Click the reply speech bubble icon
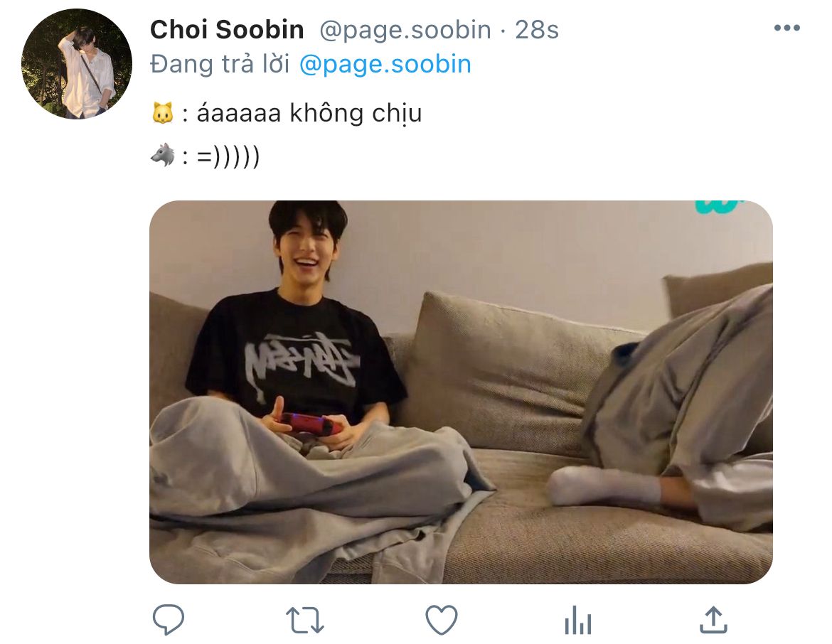This screenshot has height=644, width=832. [169, 619]
